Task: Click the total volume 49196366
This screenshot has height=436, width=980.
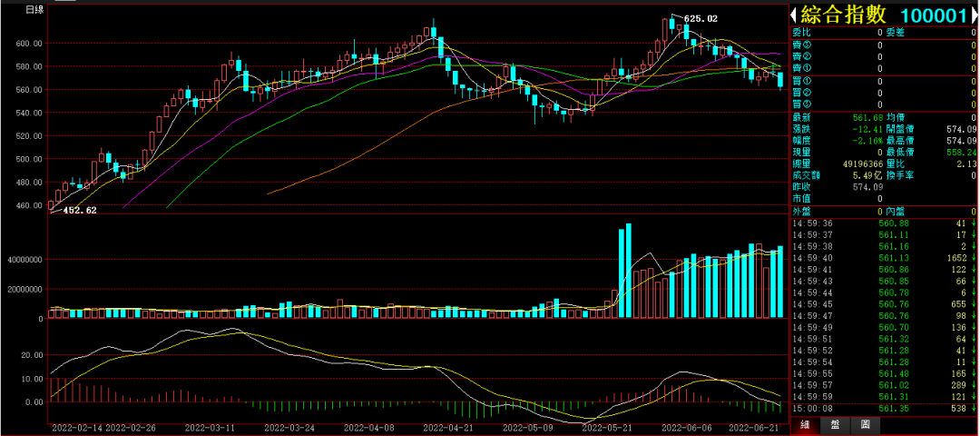Action: pos(863,163)
